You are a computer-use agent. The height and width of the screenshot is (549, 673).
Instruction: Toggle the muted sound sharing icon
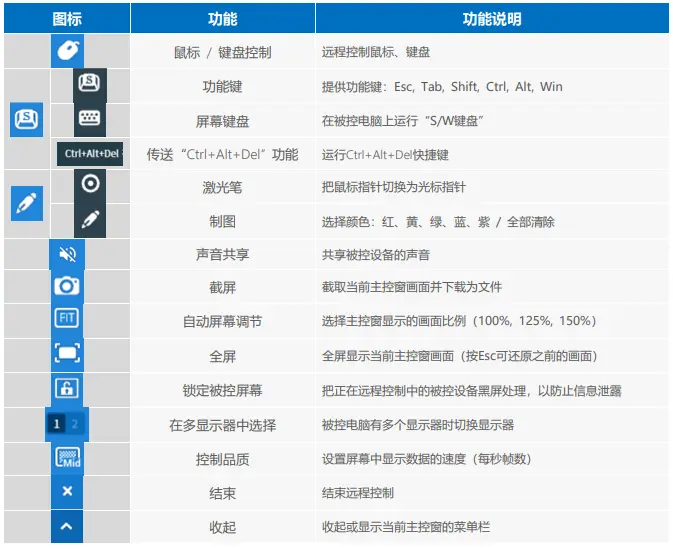[67, 254]
